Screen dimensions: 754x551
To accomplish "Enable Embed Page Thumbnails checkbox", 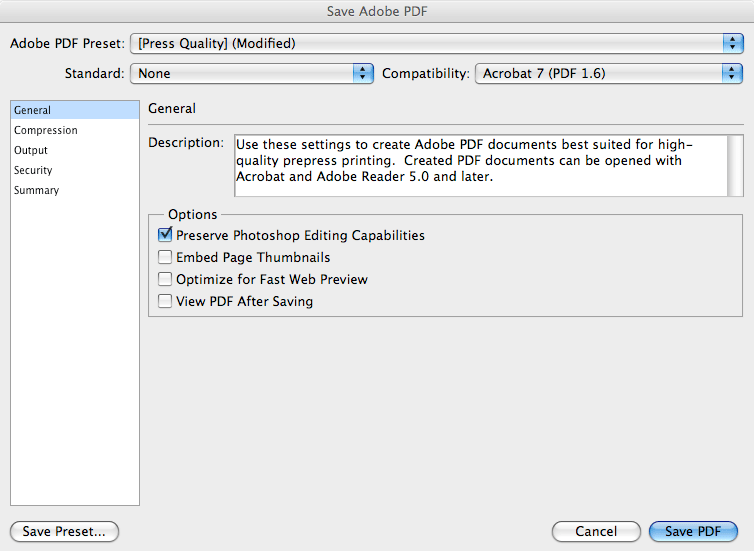I will click(165, 257).
